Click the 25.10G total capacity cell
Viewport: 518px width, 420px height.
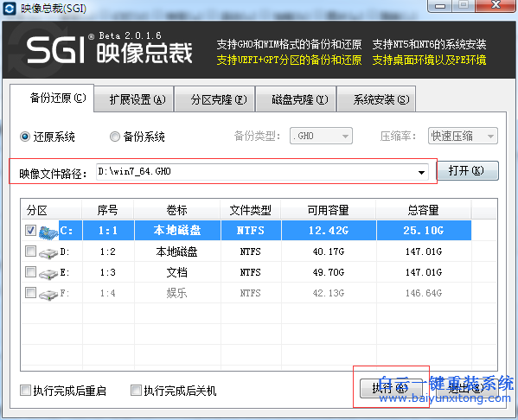tap(424, 231)
